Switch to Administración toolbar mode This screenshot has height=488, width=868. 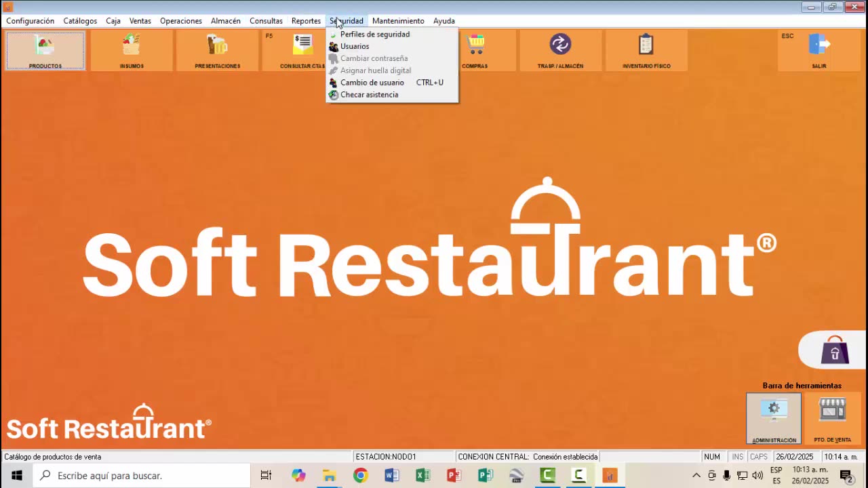(x=774, y=419)
